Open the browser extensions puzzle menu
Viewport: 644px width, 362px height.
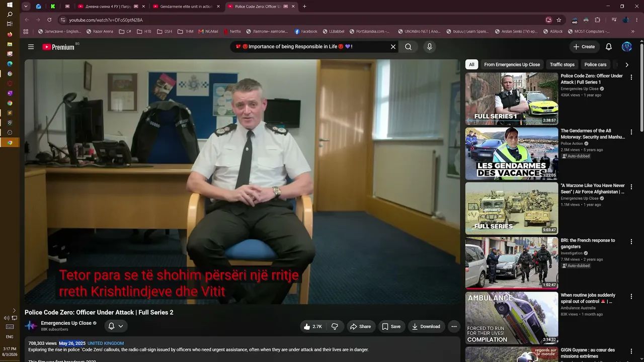pos(598,20)
